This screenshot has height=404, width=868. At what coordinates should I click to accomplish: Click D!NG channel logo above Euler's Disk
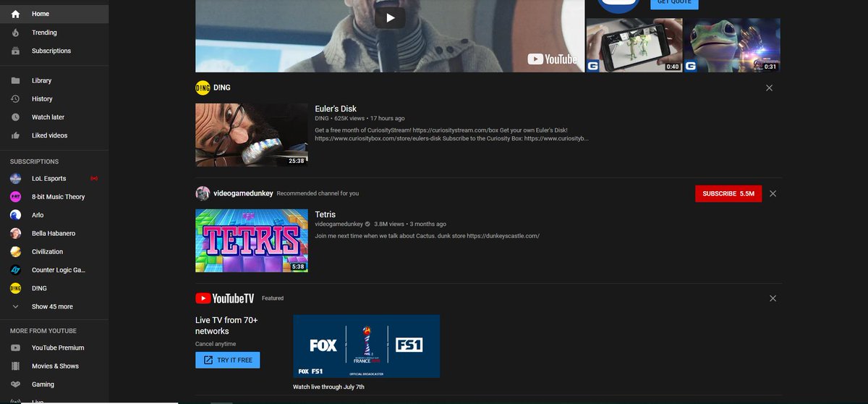tap(203, 88)
